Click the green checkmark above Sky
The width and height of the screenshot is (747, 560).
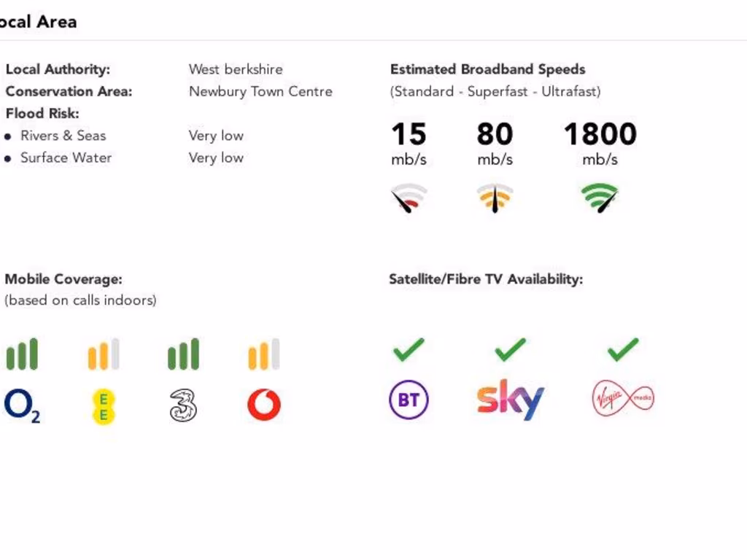(x=510, y=349)
